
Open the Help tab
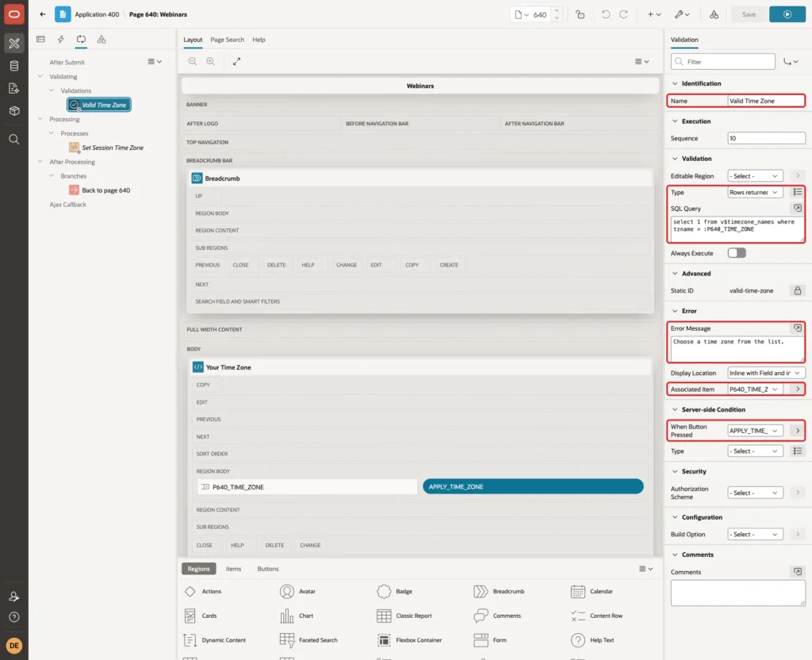pos(259,40)
